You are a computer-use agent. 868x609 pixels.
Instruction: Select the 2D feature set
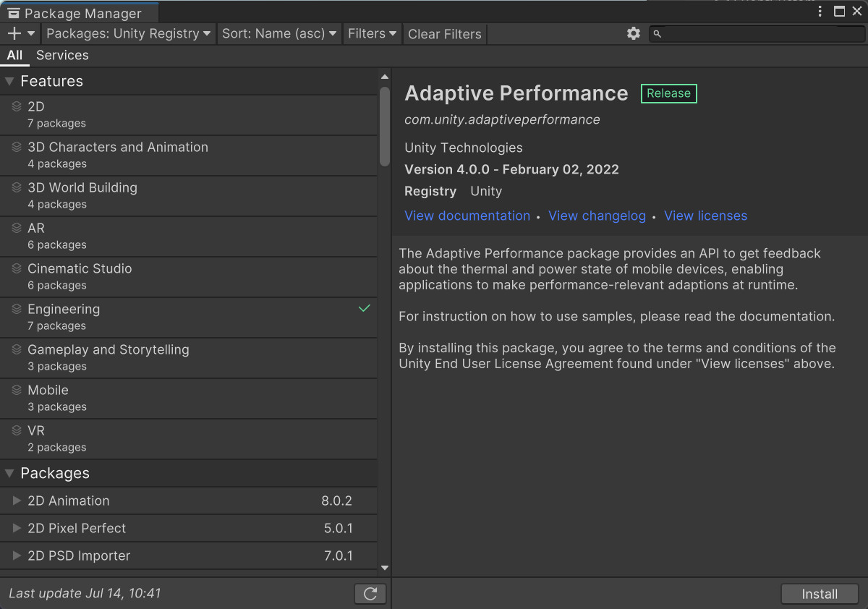coord(189,115)
